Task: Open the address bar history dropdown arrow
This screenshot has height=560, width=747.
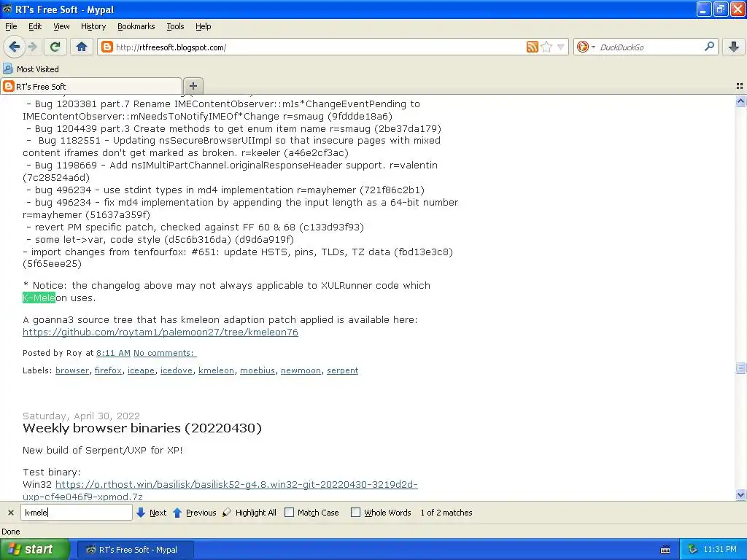Action: point(561,47)
